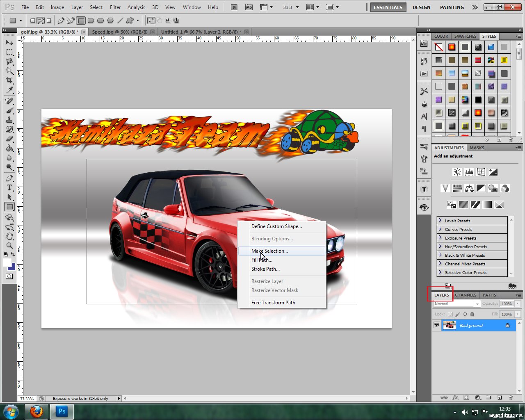Enable the Paths mode option
The height and width of the screenshot is (420, 525).
(41, 21)
